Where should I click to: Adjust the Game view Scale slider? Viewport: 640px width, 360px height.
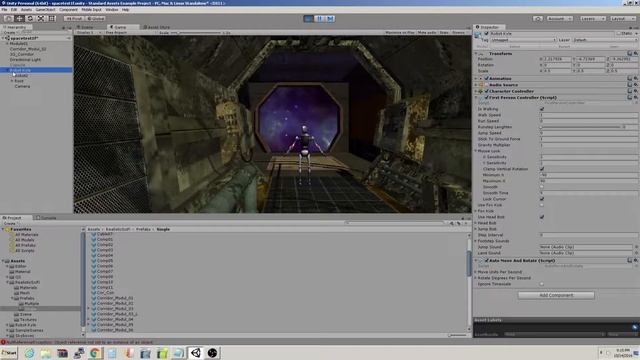(x=196, y=32)
